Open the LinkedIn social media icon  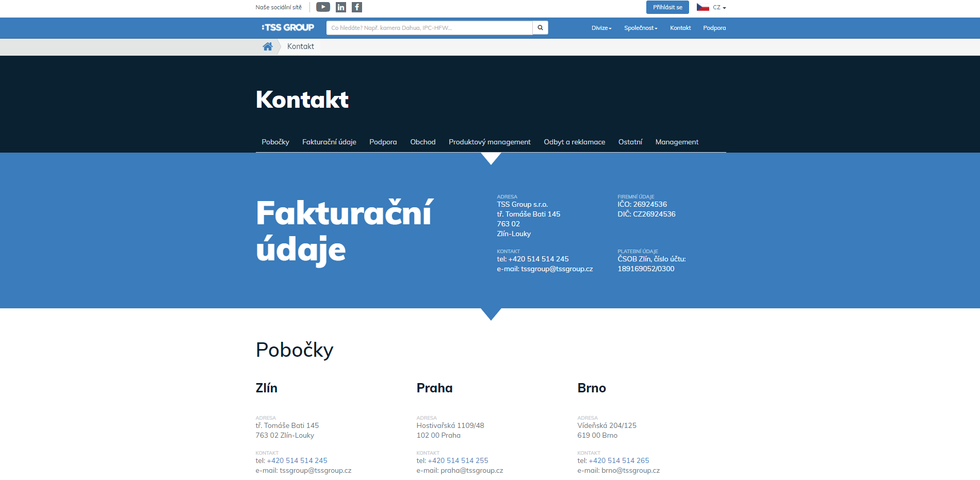tap(341, 7)
